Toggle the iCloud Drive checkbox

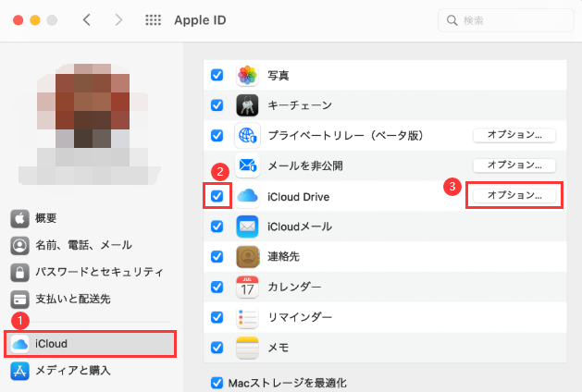pyautogui.click(x=217, y=196)
